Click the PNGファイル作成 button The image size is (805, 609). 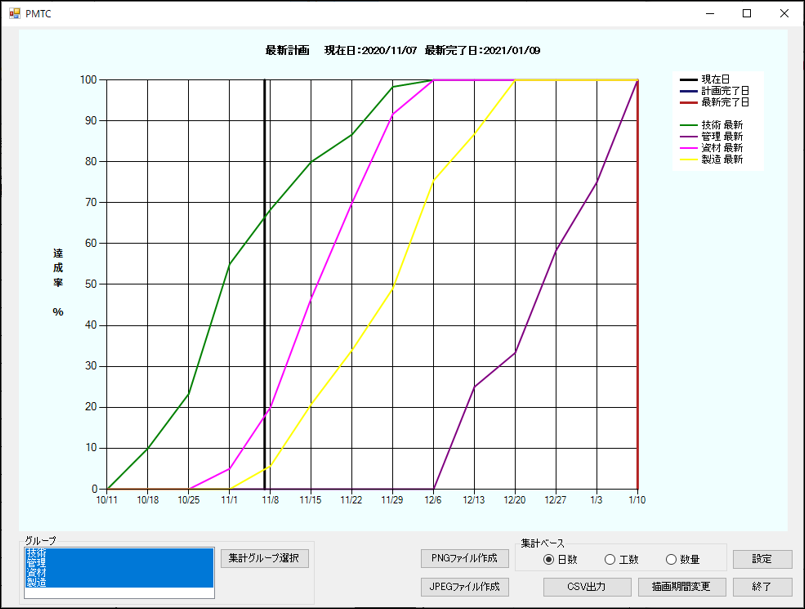pos(465,558)
